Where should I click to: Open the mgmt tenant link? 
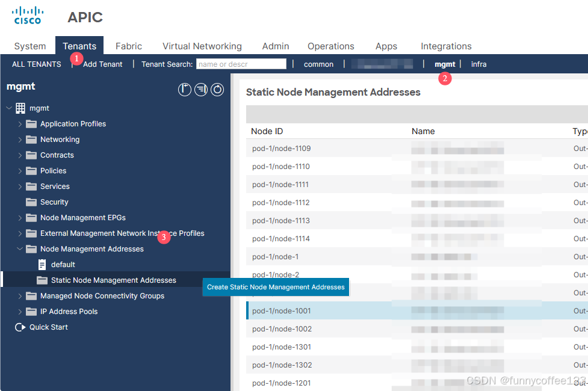tap(445, 64)
